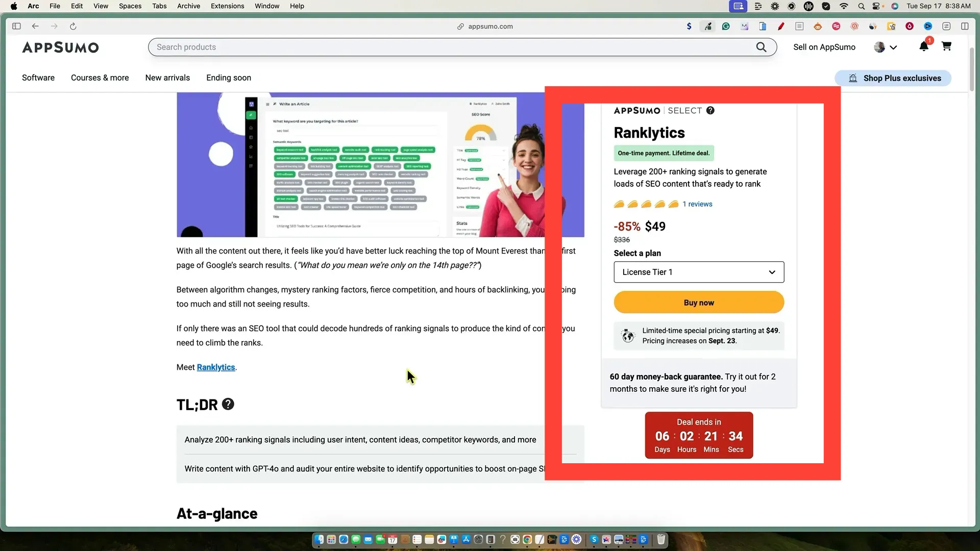This screenshot has height=551, width=980.
Task: Click the Shop Plus exclusives button
Action: coord(893,78)
